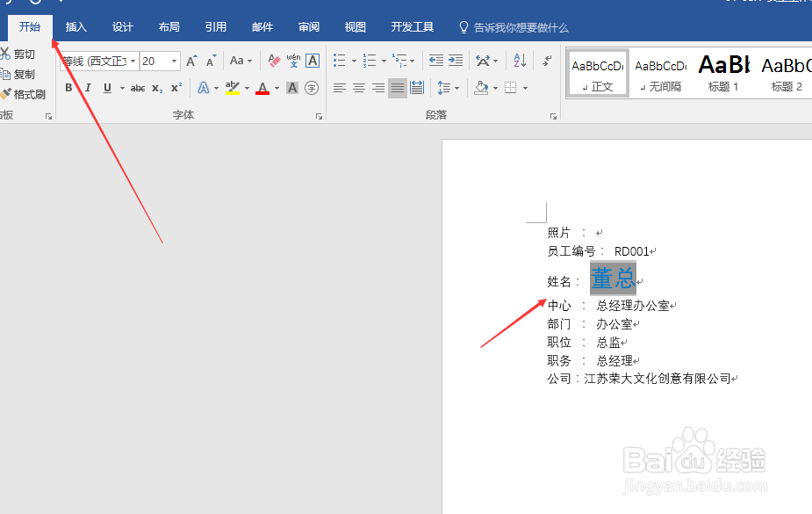Apply the Character Border icon

point(313,60)
